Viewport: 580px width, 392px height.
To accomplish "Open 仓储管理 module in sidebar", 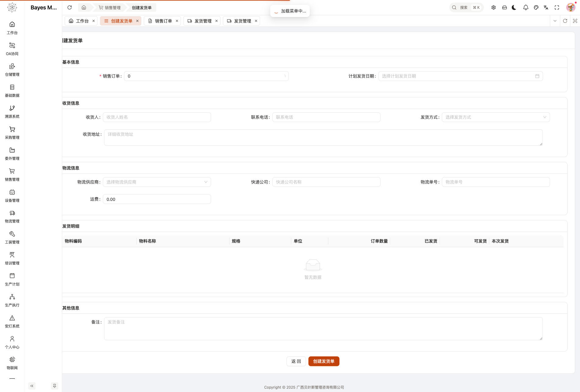I will (12, 70).
